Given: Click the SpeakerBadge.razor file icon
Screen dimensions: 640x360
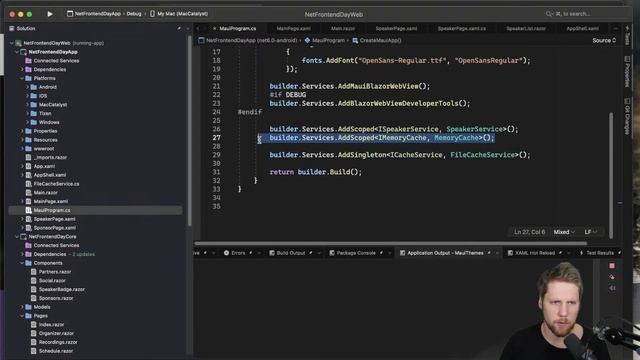Looking at the screenshot, I should pos(34,289).
